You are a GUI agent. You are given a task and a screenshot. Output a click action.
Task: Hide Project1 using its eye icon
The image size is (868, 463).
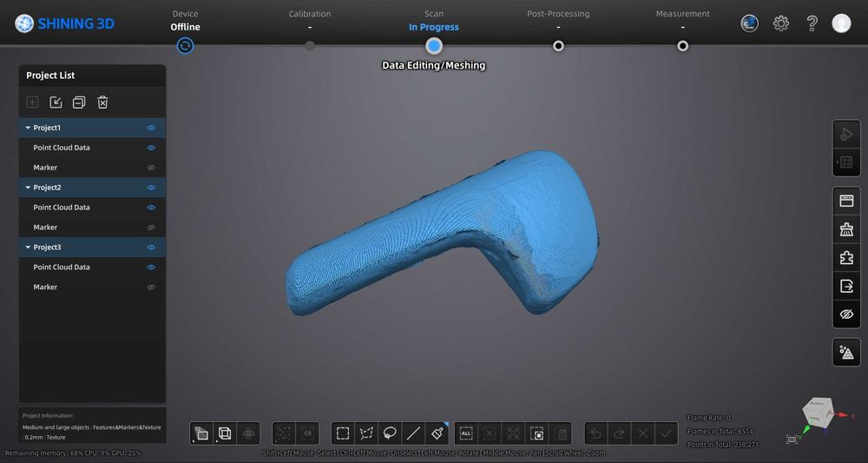(151, 128)
